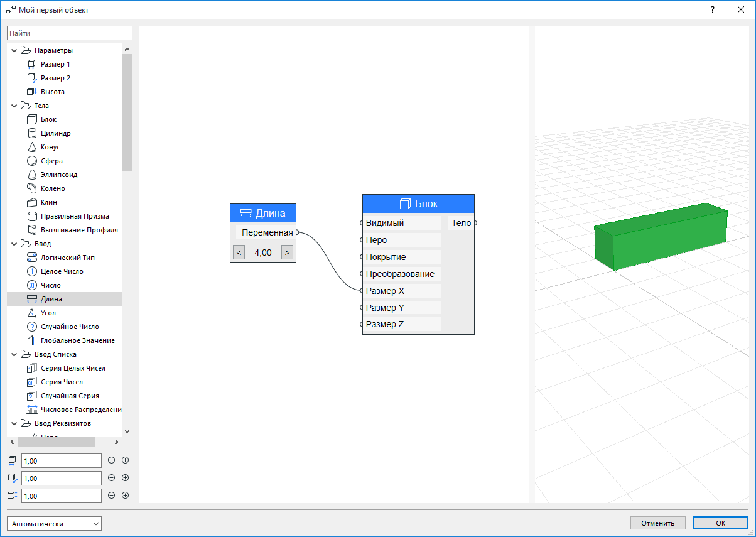Screen dimensions: 756x537
Task: Click the tree horizontal scrollbar thumb
Action: click(x=56, y=442)
